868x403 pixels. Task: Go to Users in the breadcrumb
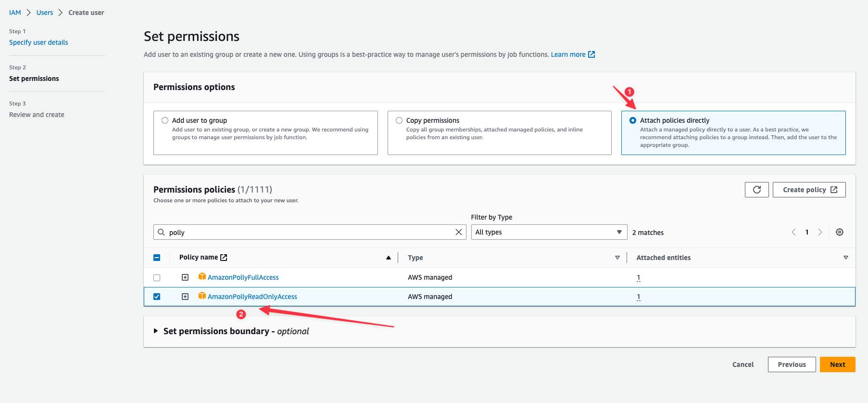45,13
